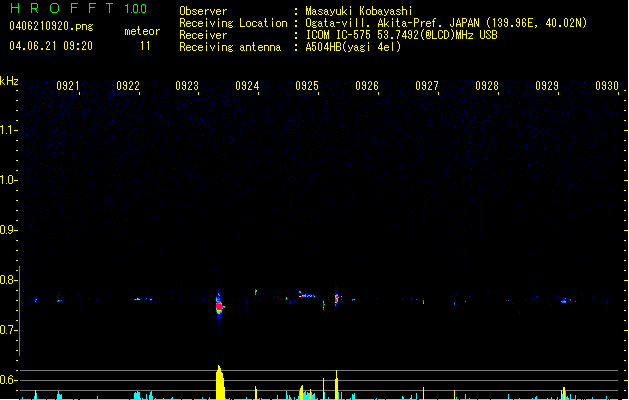Click the 0925 time marker
Screen dimensions: 629x400
click(x=307, y=86)
